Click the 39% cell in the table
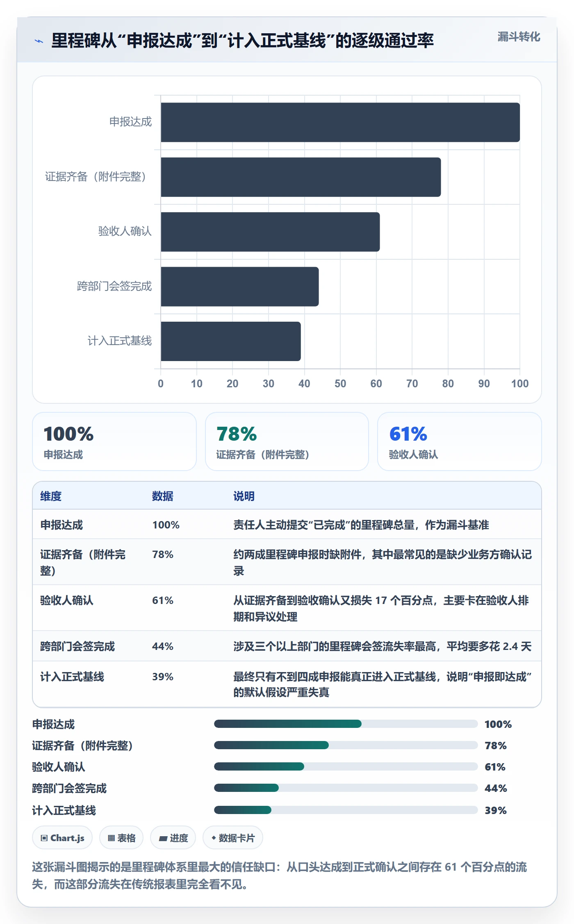Screen dimensions: 574x924 click(x=163, y=677)
